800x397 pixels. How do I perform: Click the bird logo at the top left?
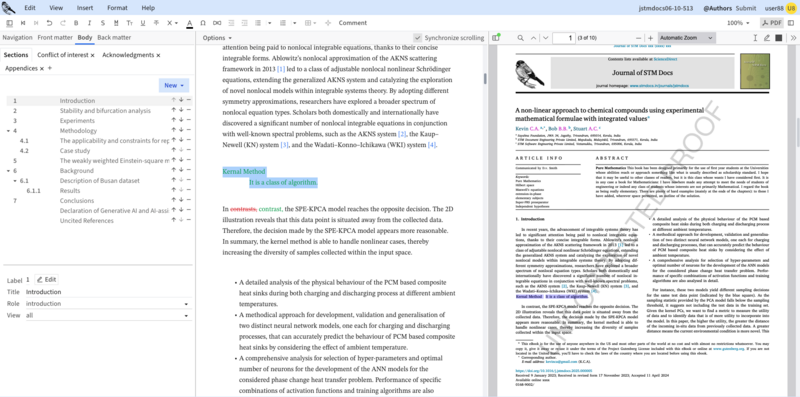click(9, 8)
